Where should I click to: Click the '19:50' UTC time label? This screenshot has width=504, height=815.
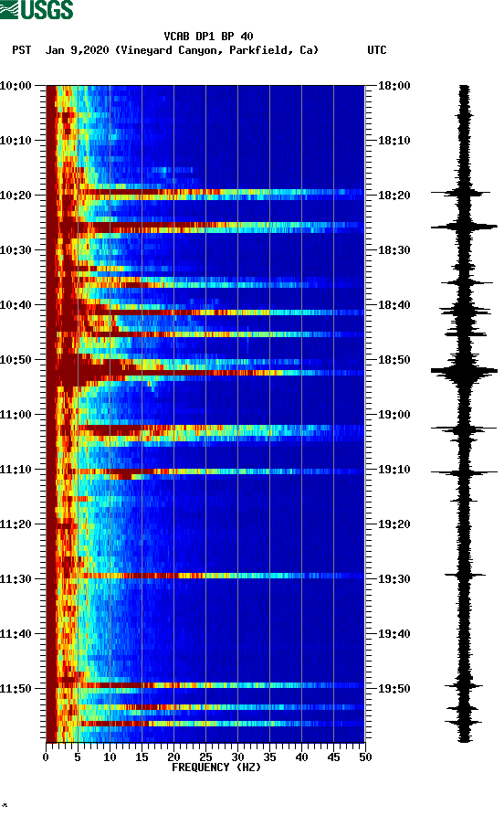pos(394,689)
